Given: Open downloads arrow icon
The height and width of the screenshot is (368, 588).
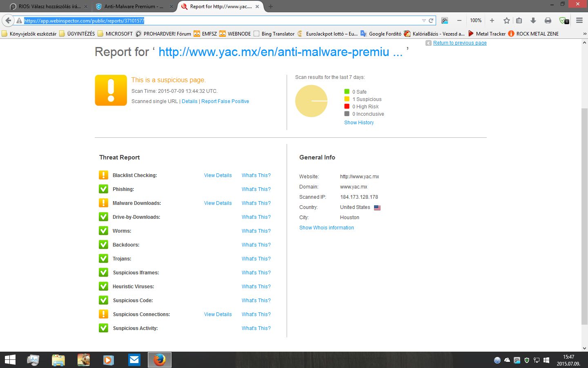Looking at the screenshot, I should [x=533, y=20].
